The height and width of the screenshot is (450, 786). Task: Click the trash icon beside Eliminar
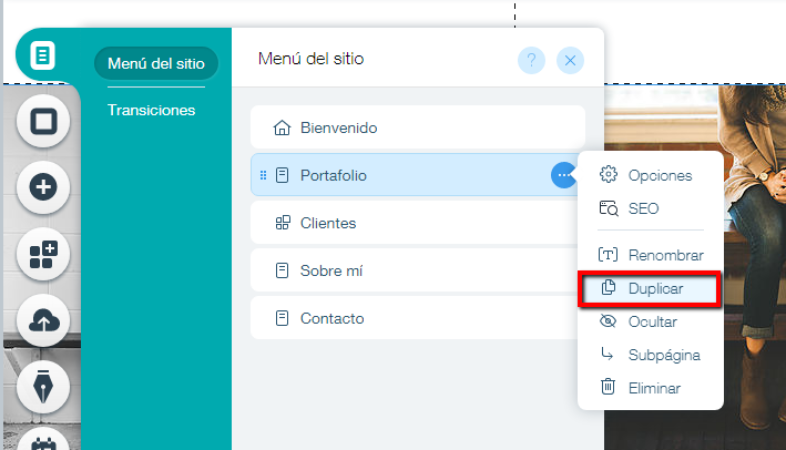[608, 387]
